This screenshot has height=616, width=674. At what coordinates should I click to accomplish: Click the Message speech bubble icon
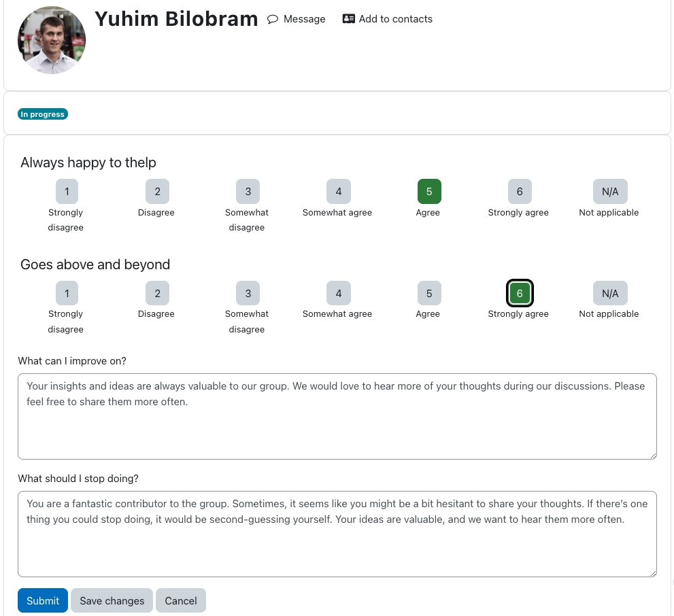tap(273, 19)
